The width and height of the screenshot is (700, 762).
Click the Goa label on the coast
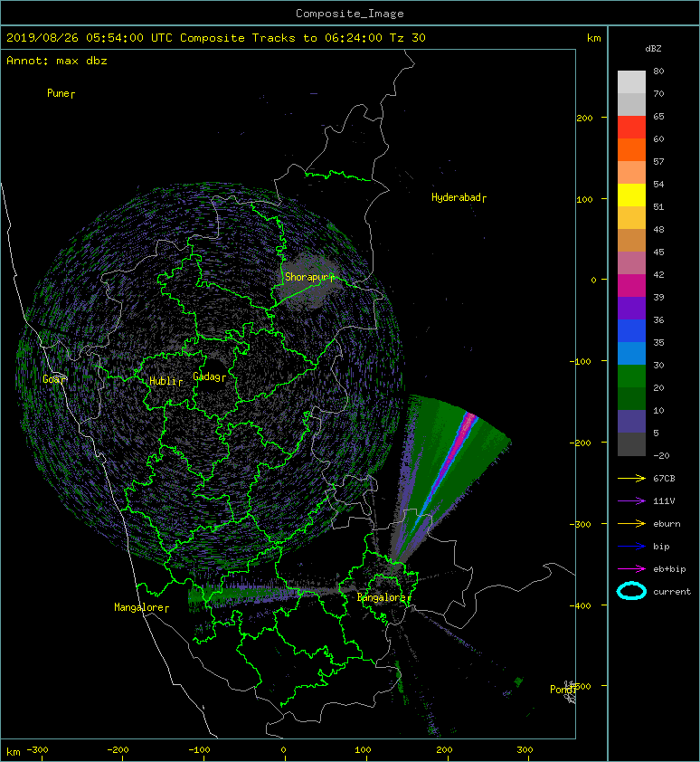52,379
